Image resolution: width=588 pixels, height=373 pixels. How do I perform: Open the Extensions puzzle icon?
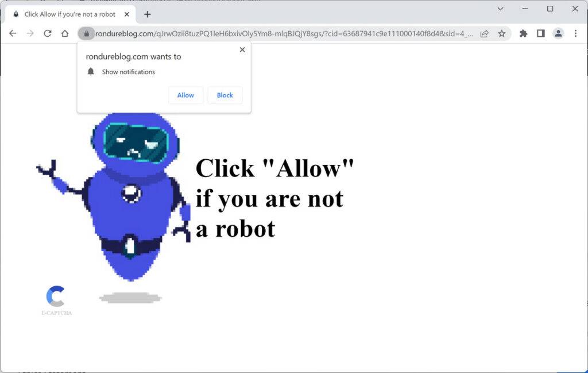click(x=523, y=33)
